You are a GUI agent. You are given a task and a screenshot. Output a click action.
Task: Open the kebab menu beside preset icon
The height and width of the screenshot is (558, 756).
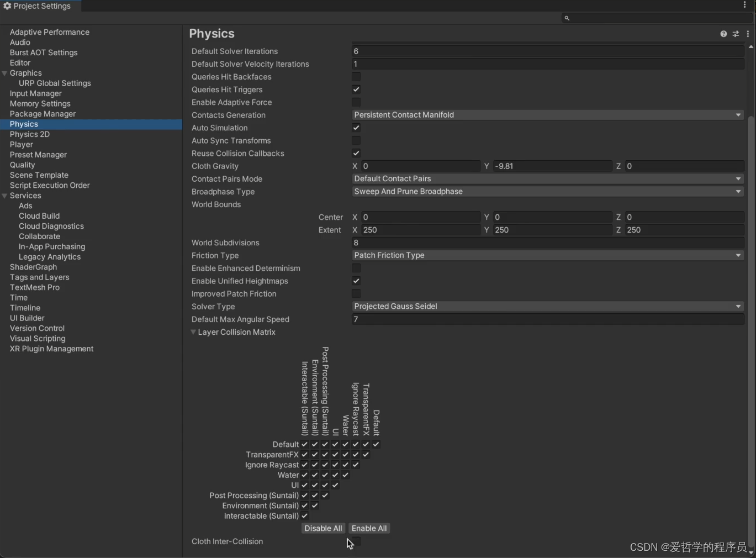[x=748, y=34]
